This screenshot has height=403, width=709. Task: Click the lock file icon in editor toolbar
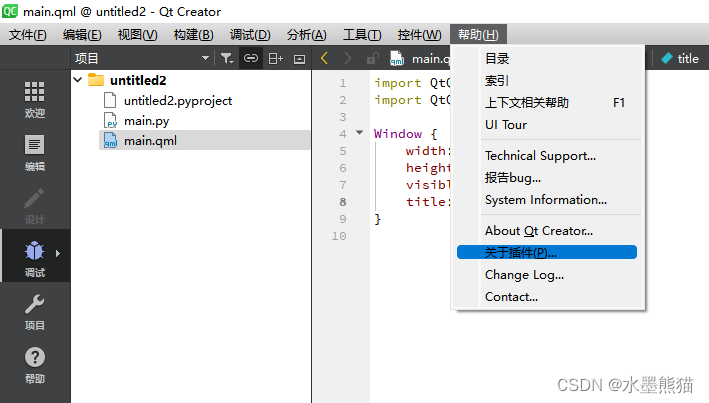(x=372, y=58)
